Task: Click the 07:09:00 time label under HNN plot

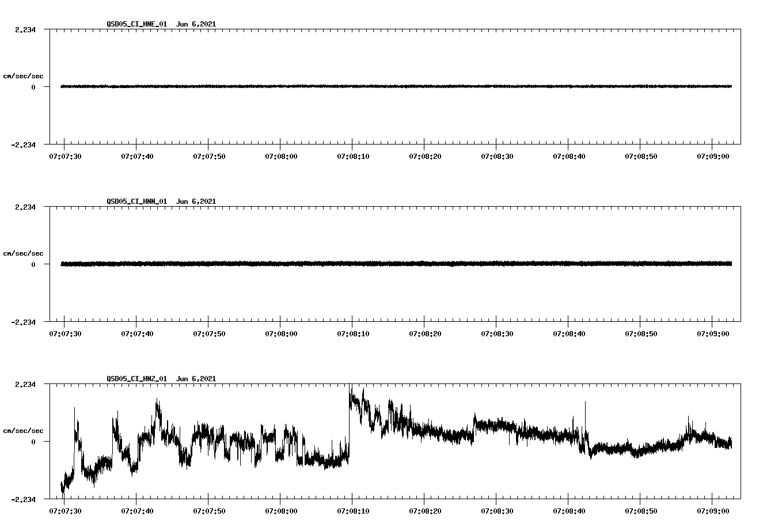Action: tap(713, 334)
